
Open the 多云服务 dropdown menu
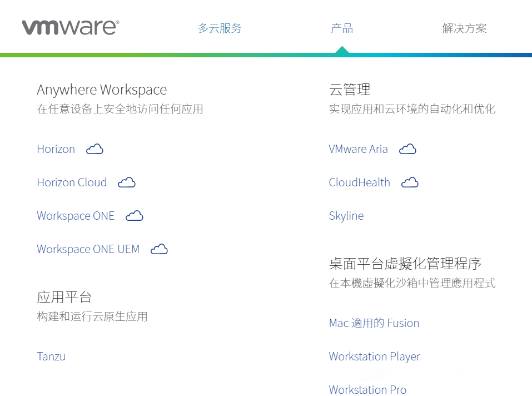coord(220,28)
